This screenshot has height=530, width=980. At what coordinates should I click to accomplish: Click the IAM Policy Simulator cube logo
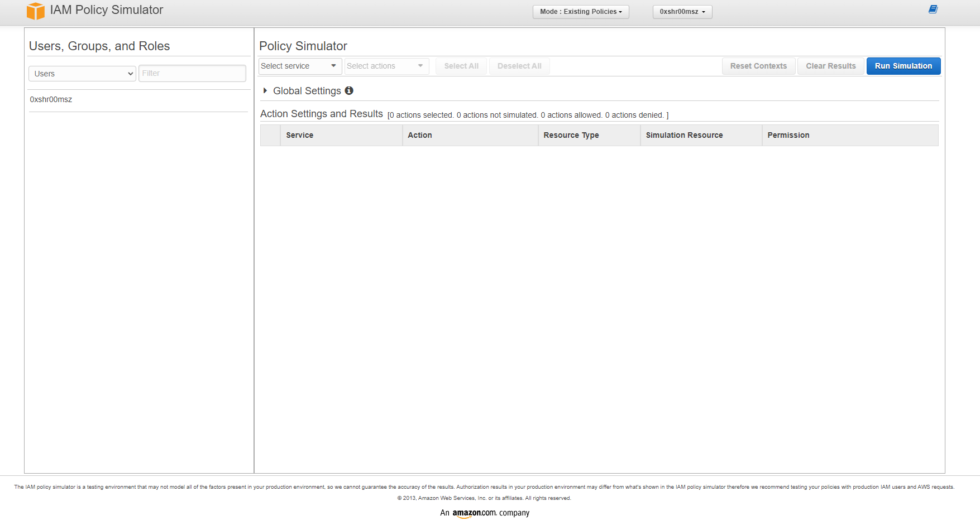coord(35,11)
